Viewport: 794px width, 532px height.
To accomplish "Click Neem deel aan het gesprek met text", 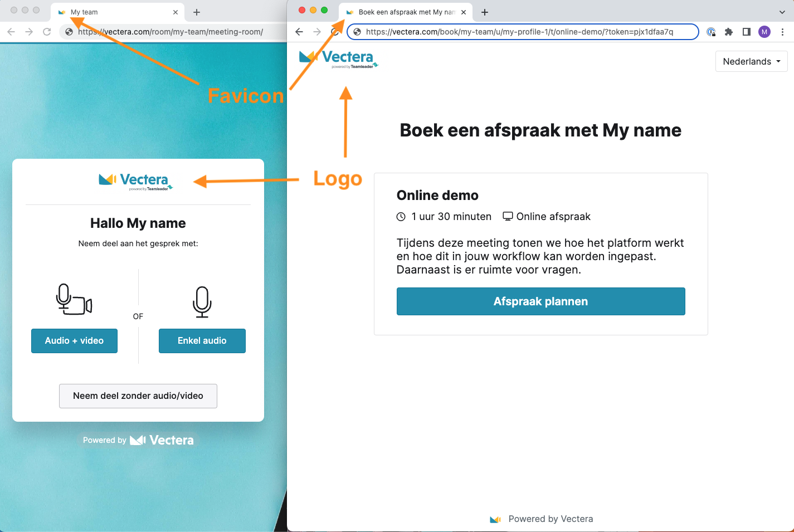I will tap(138, 243).
